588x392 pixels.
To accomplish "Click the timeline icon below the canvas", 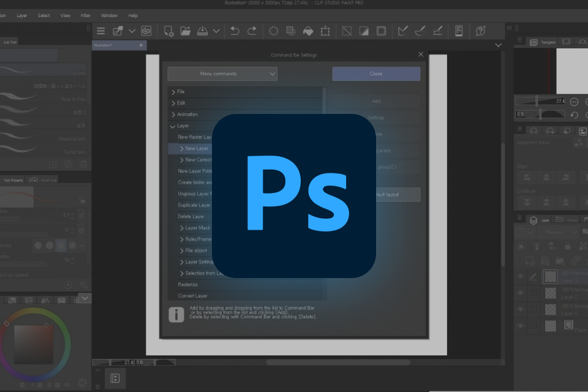I will 115,378.
